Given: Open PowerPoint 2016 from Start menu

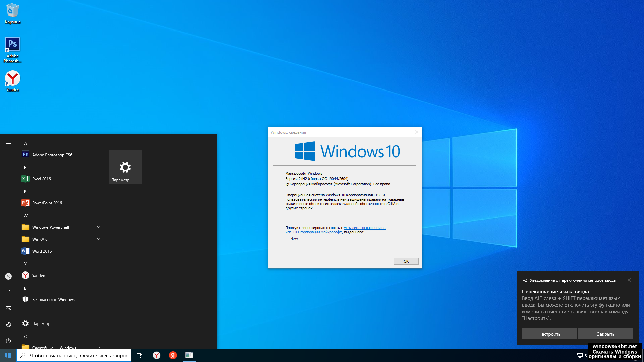Looking at the screenshot, I should [46, 203].
